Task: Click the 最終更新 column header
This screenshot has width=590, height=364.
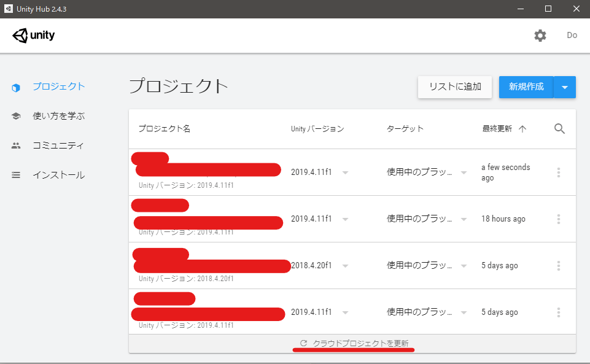Action: coord(497,129)
